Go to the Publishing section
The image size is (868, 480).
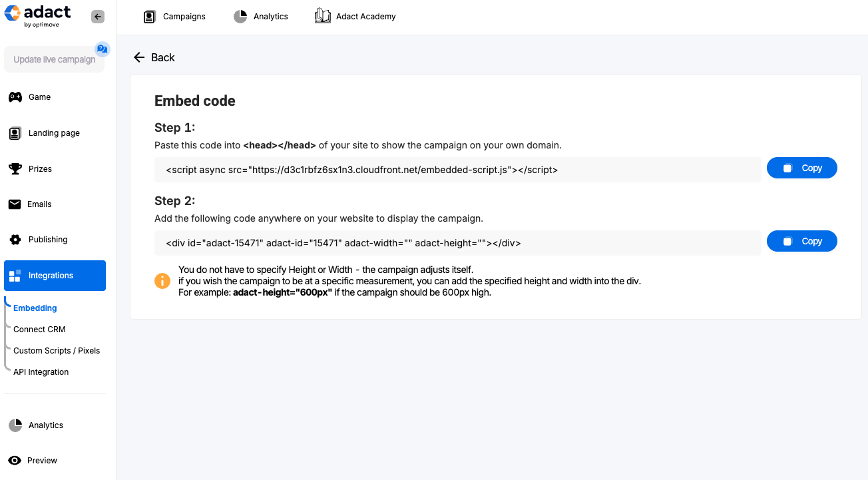point(55,240)
